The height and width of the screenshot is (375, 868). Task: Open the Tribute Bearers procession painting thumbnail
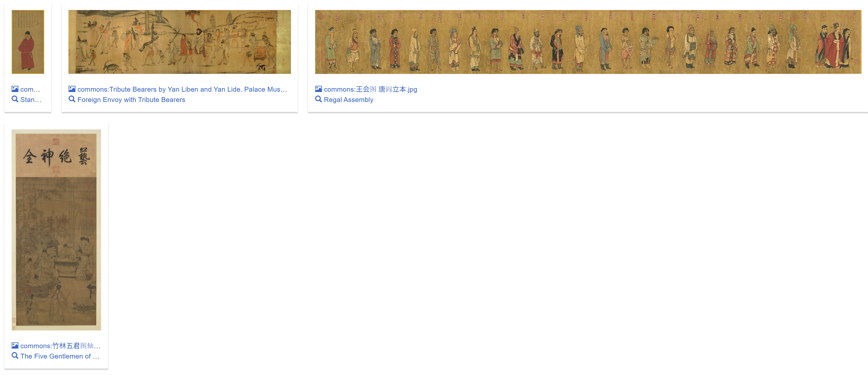pyautogui.click(x=179, y=42)
